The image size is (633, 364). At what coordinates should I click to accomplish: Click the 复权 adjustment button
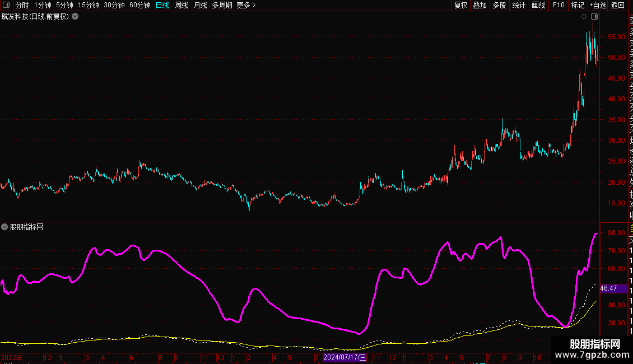(460, 5)
